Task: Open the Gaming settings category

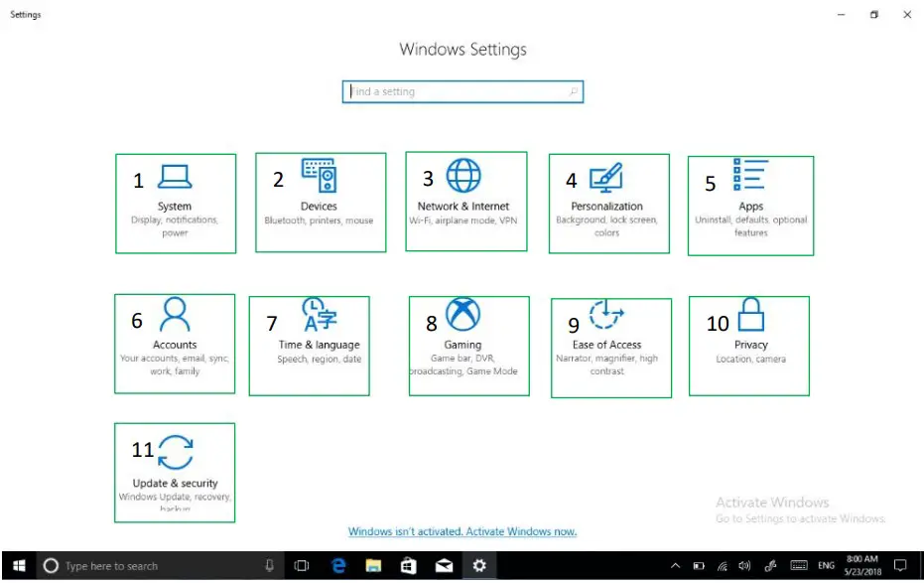Action: click(x=467, y=346)
